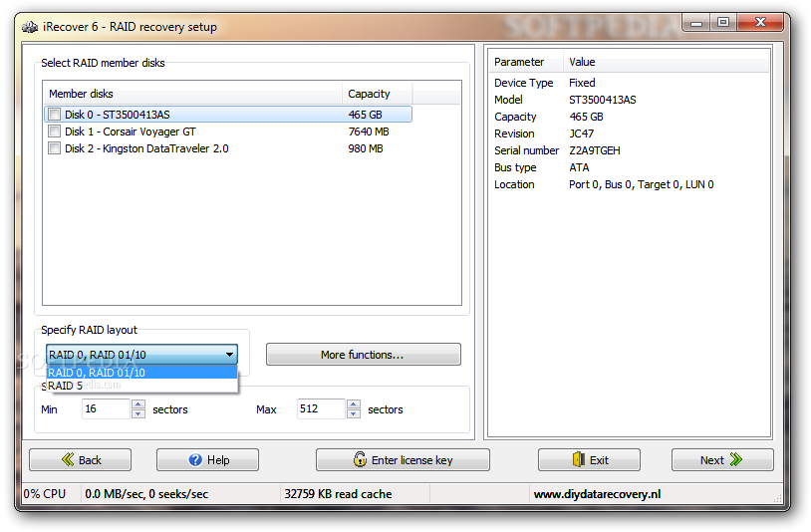Maximize the iRecover window
This screenshot has width=811, height=532.
click(723, 23)
